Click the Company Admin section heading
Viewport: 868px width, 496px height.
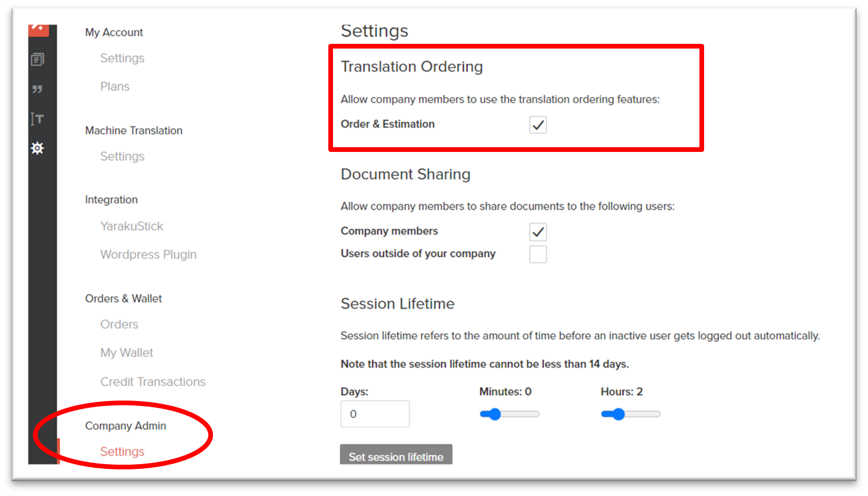[125, 426]
